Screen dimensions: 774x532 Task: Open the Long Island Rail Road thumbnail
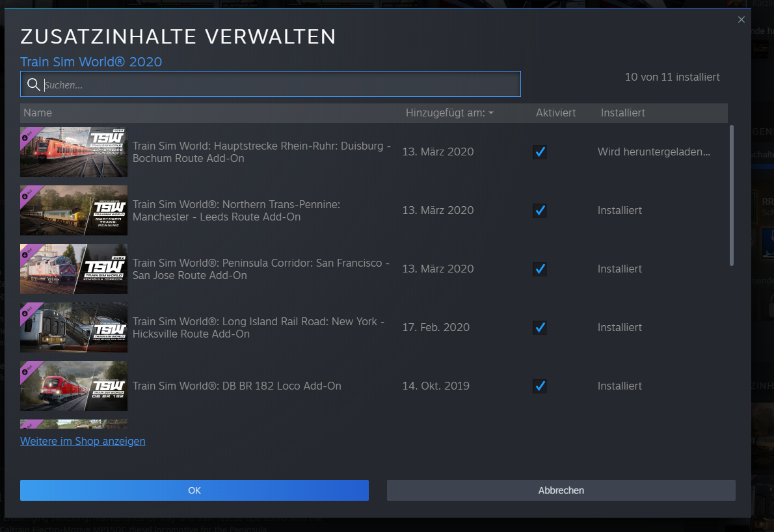click(x=73, y=327)
